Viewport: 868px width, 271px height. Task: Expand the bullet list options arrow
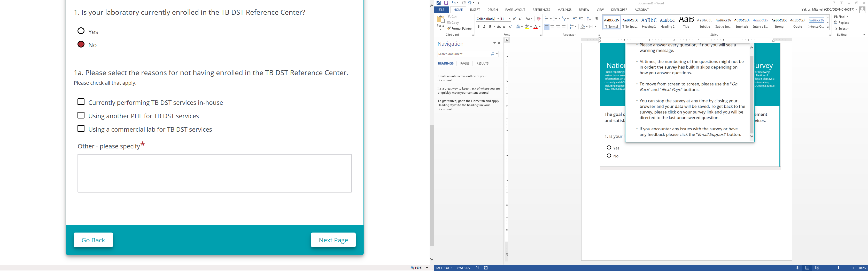(551, 19)
